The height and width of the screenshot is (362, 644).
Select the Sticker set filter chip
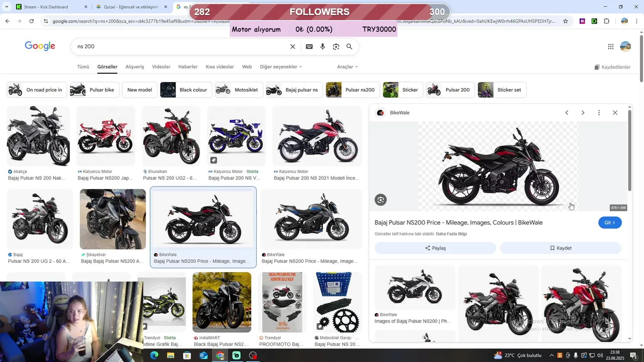502,90
